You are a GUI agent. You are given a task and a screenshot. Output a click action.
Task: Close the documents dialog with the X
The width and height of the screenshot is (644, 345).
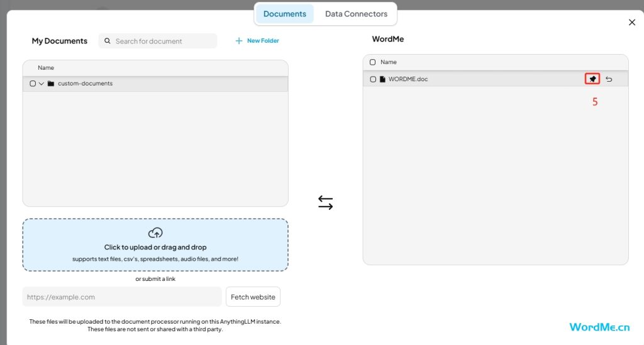tap(631, 22)
